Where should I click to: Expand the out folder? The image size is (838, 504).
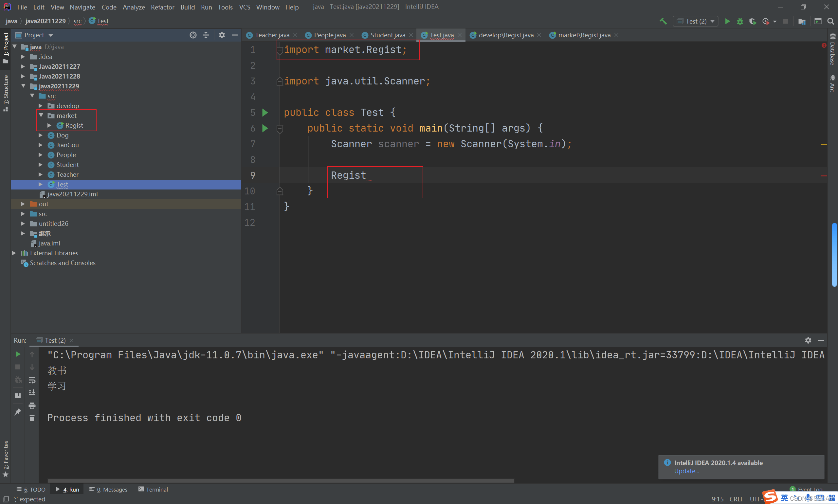[x=23, y=204]
